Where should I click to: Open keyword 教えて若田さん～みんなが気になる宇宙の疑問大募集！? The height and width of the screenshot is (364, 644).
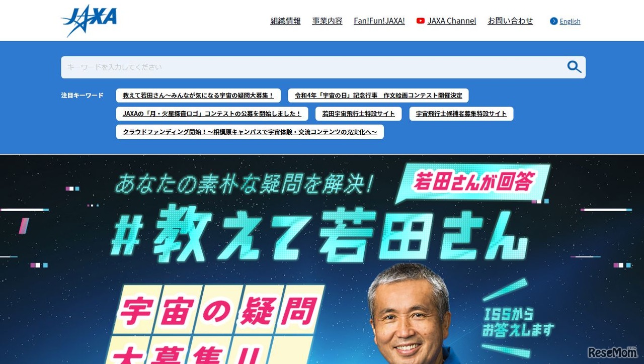click(x=198, y=96)
